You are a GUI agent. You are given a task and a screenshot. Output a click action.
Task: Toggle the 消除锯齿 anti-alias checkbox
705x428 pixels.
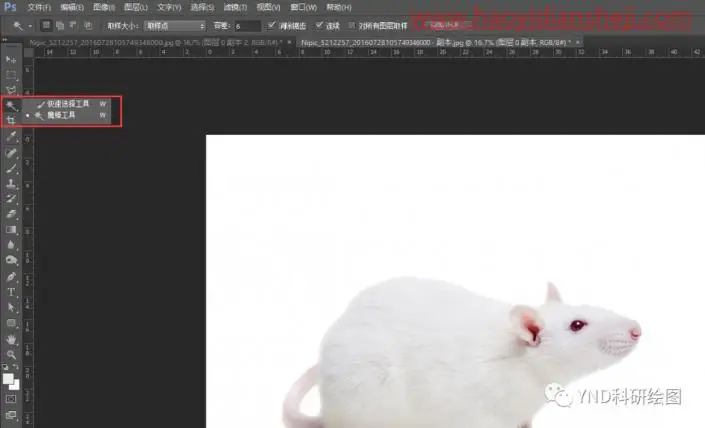(x=271, y=25)
